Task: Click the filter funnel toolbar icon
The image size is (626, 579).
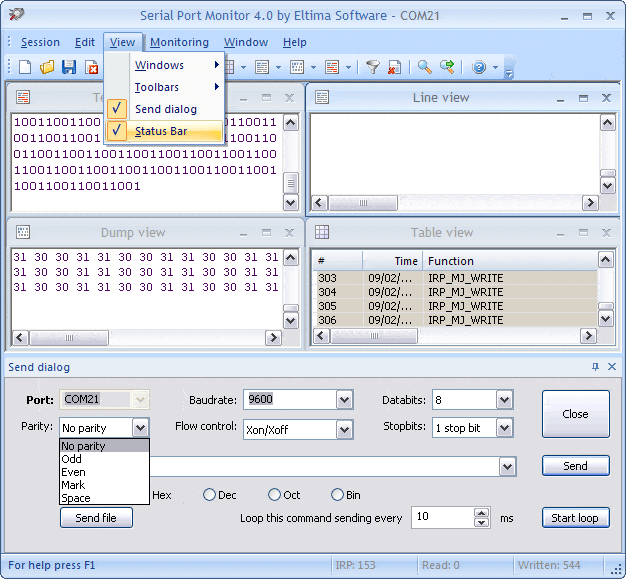Action: [x=372, y=67]
